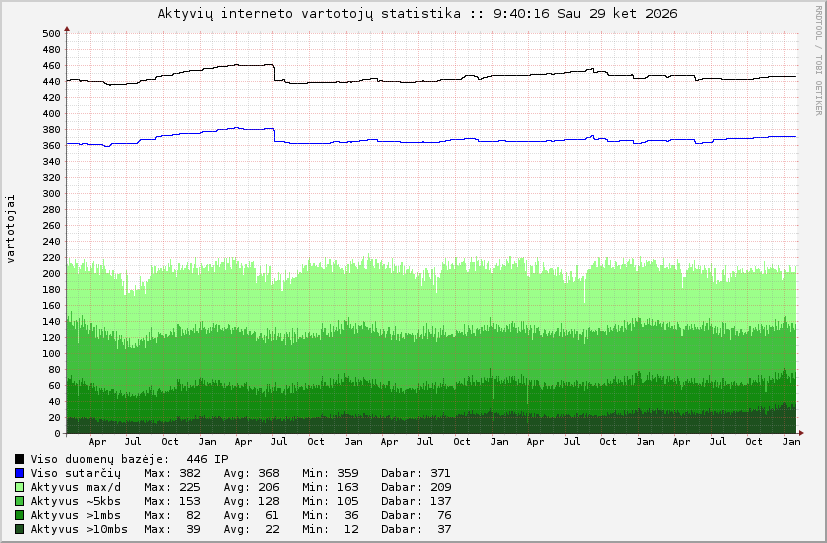This screenshot has width=827, height=543.
Task: Select the 200 tick label on y-axis
Action: [51, 273]
